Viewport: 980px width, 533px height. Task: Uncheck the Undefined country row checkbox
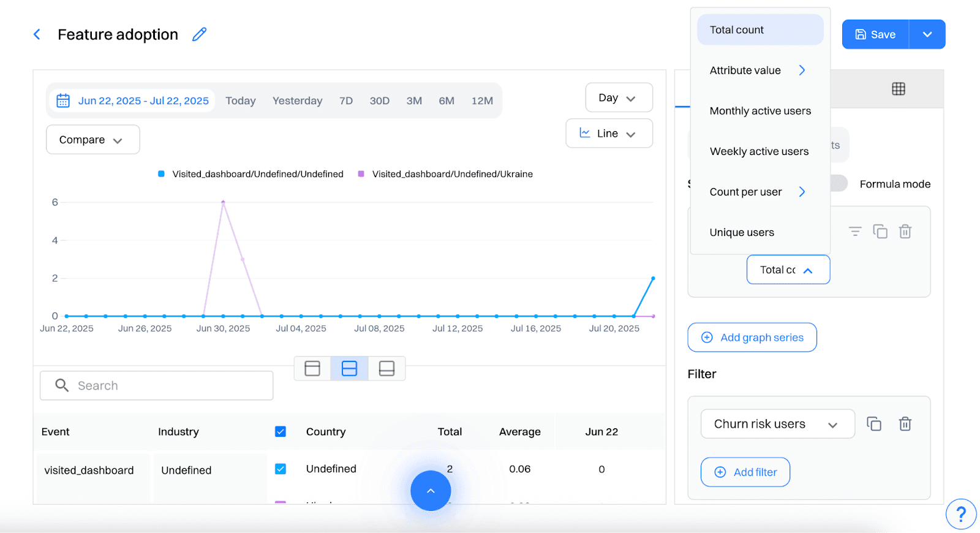(x=281, y=469)
